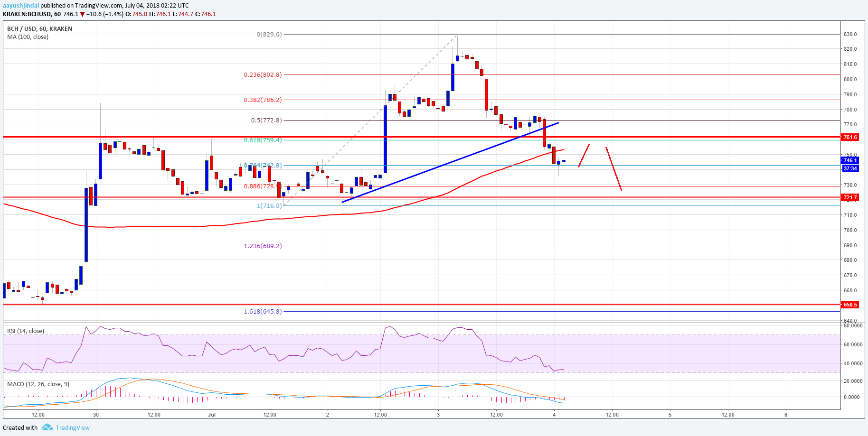Click the 0(829.6) Fibonacci level label
Image resolution: width=868 pixels, height=436 pixels.
[269, 35]
